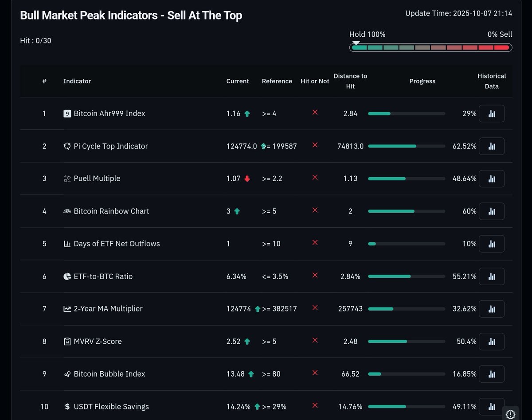
Task: Open historical data chart for Days of ETF Net Outflows
Action: tap(492, 244)
